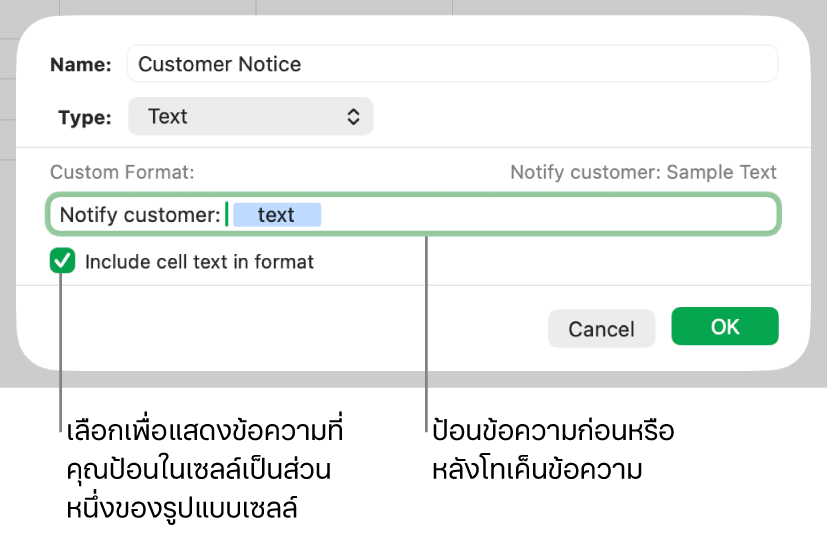The image size is (828, 534).
Task: Click the green checkmark icon
Action: tap(63, 262)
